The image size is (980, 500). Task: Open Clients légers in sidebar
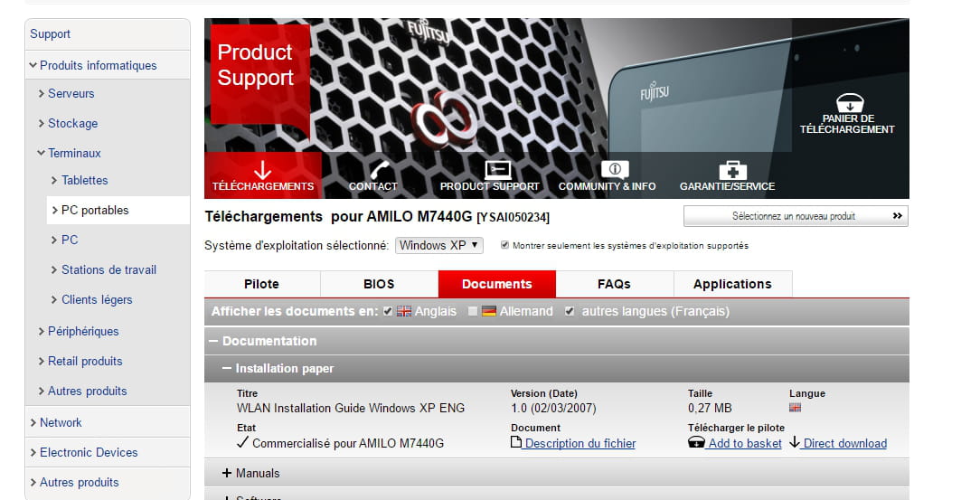click(97, 299)
